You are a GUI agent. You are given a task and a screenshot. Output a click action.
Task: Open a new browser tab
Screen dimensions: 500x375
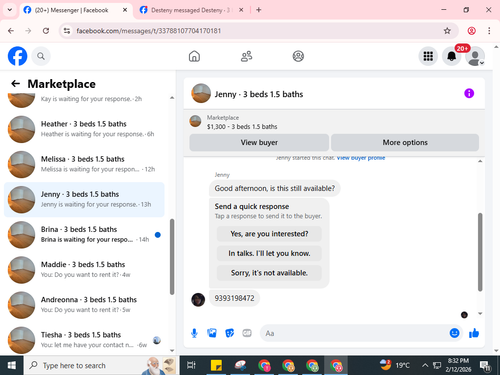point(259,10)
